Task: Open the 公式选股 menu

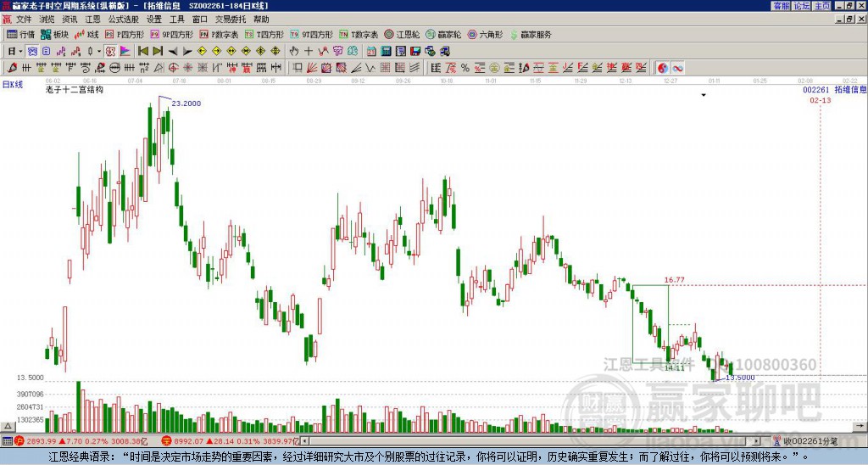Action: click(x=124, y=20)
